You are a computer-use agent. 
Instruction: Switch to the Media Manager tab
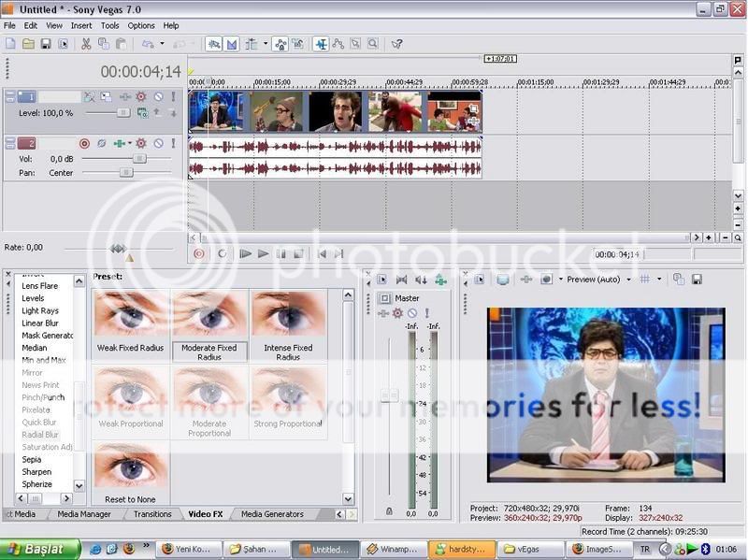84,514
